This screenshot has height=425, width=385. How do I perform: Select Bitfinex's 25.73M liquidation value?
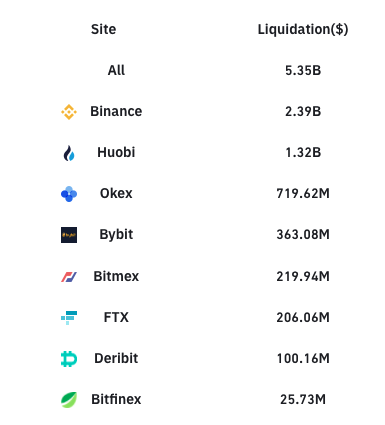pos(303,399)
